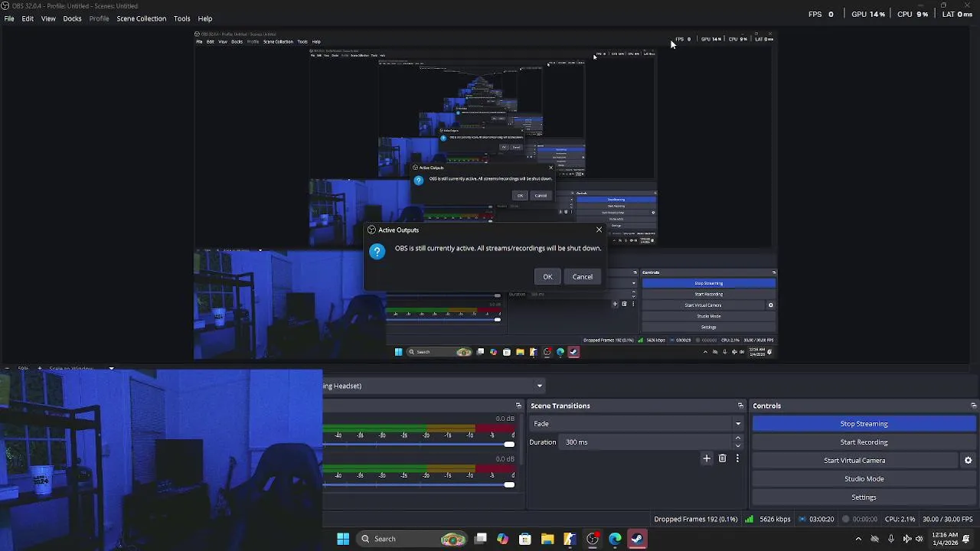Viewport: 980px width, 551px height.
Task: Click the Stop Streaming button
Action: point(864,423)
